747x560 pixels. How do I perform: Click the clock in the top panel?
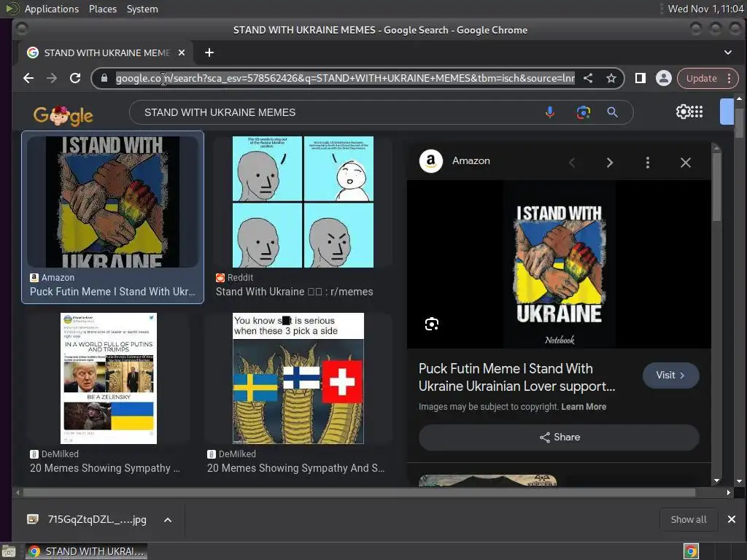[x=705, y=9]
